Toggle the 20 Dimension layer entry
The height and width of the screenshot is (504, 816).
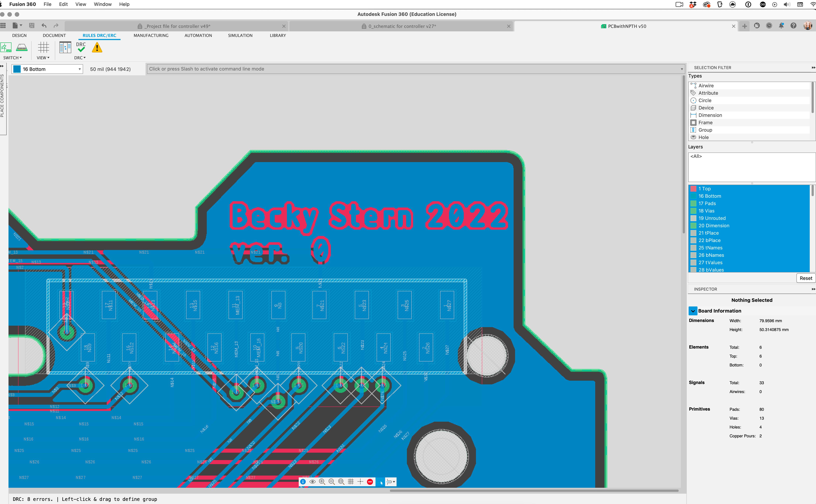(x=714, y=226)
